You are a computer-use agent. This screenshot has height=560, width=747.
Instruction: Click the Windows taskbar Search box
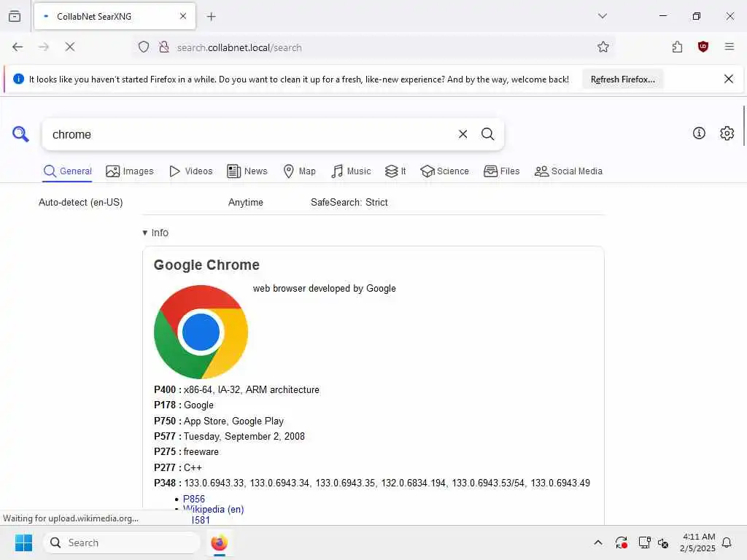(122, 542)
